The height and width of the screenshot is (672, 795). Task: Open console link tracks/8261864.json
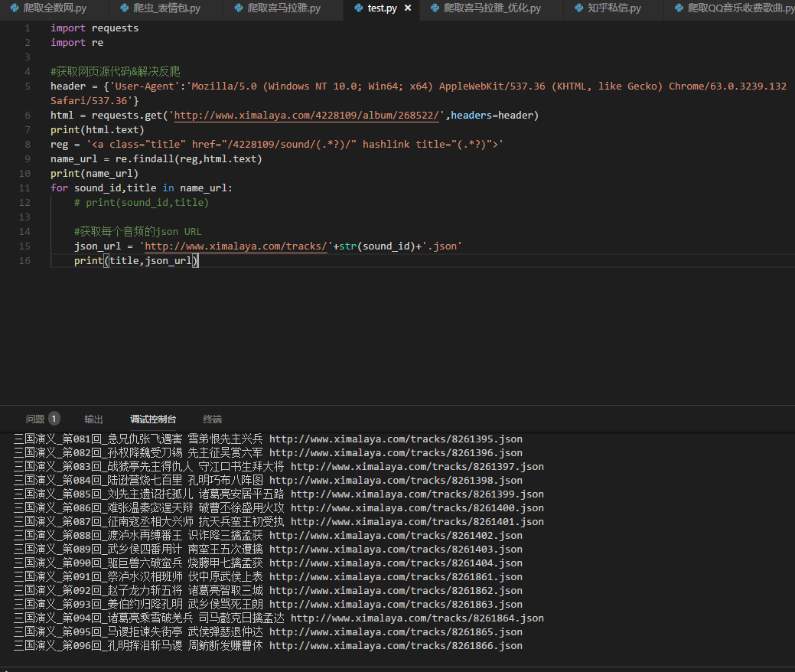pyautogui.click(x=417, y=618)
